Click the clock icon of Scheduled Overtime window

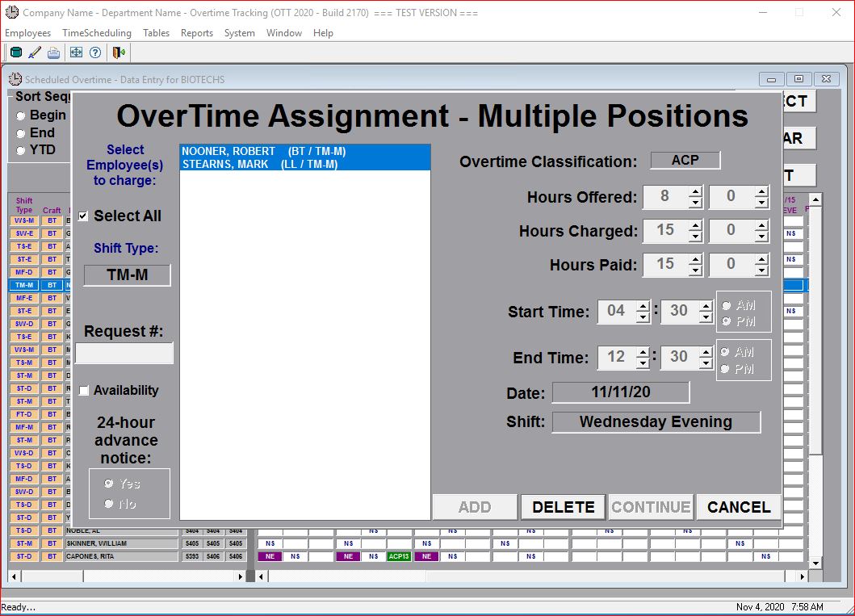(x=15, y=79)
